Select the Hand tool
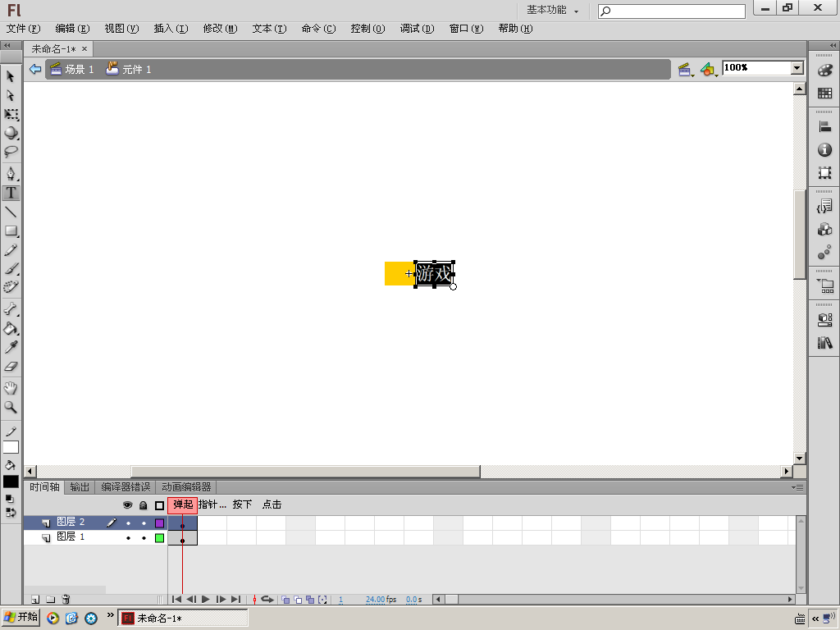 click(11, 388)
